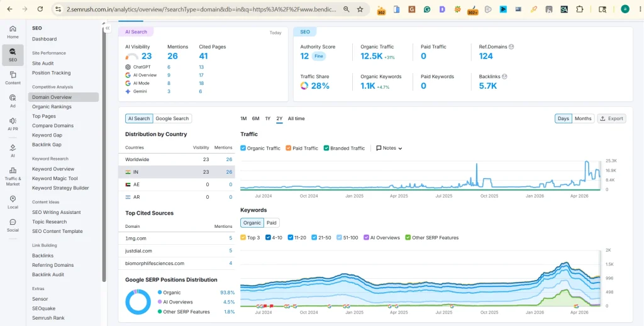Uncheck Branded Traffic checkbox

326,148
